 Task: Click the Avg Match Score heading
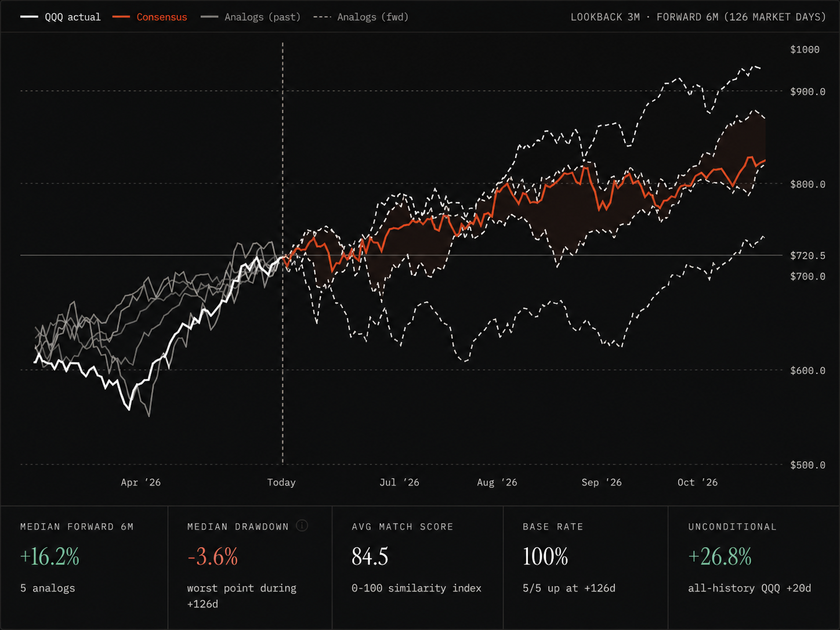click(x=403, y=527)
